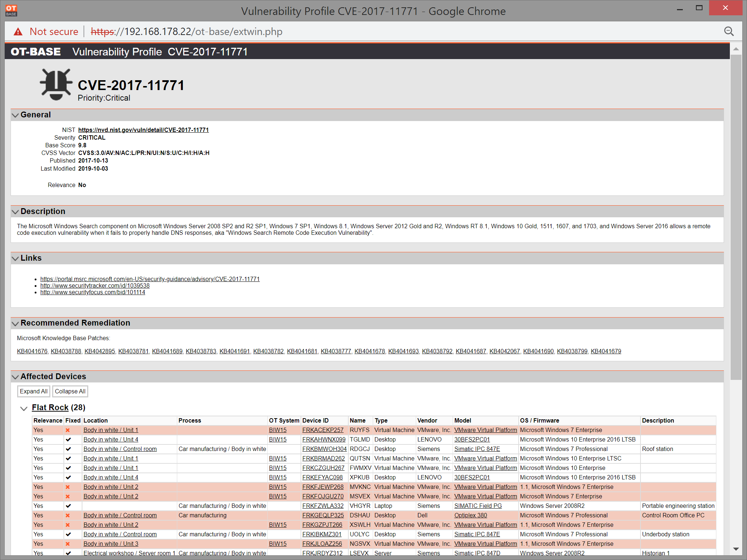Click the page scrollbar up arrow

736,49
